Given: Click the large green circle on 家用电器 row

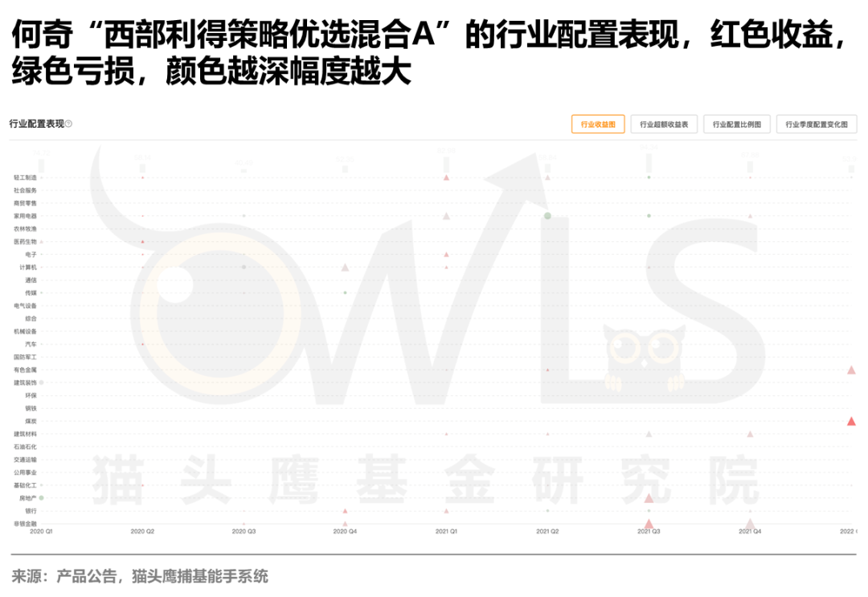Looking at the screenshot, I should [547, 215].
